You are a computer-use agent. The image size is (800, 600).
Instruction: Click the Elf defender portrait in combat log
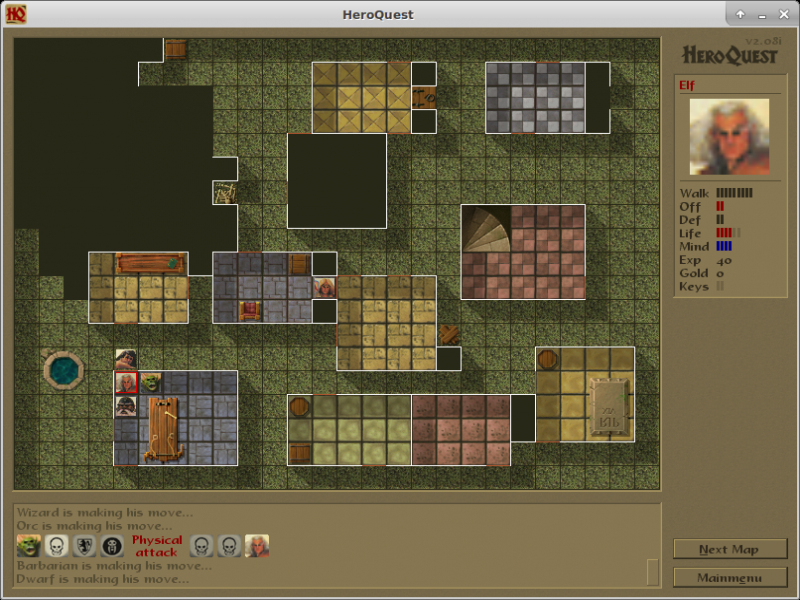(257, 546)
